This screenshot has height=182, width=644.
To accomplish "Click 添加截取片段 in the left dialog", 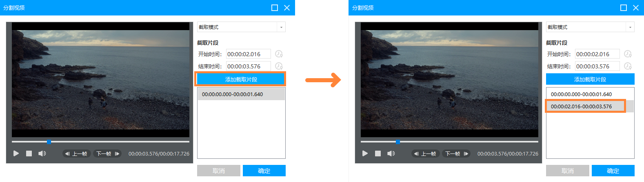I will (241, 79).
